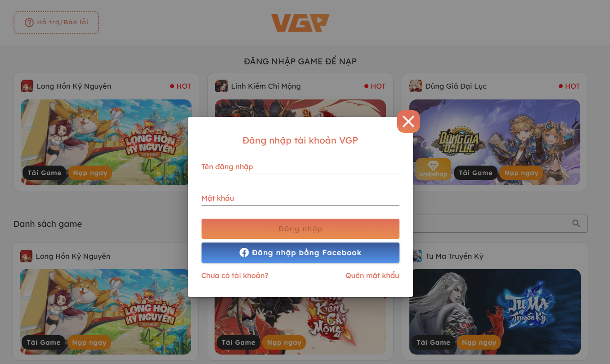Viewport: 610px width, 364px height.
Task: Follow the Quên mật khẩu link
Action: [372, 276]
